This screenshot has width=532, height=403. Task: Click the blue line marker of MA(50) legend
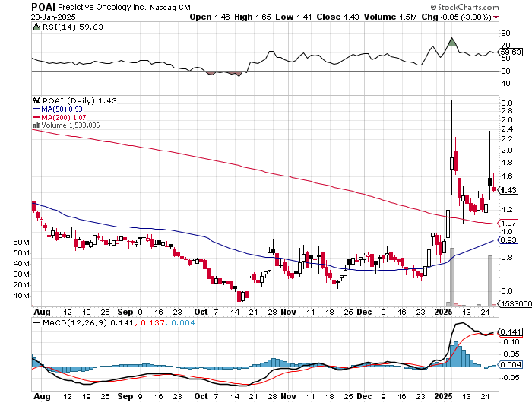point(36,109)
